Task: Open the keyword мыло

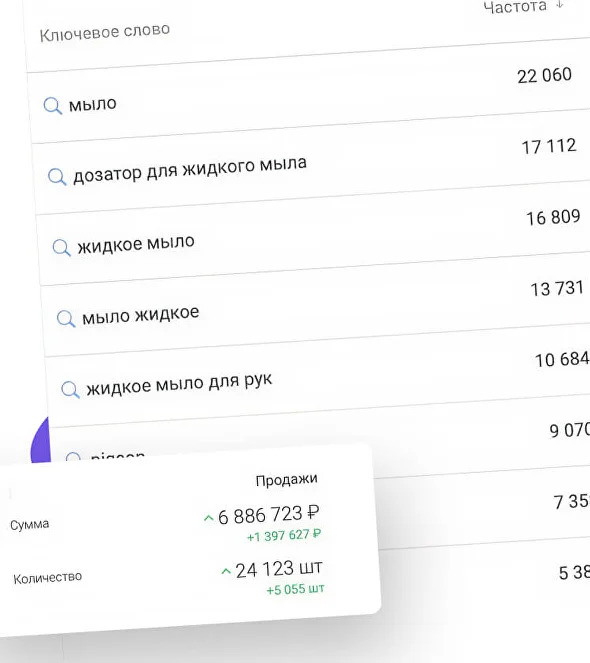Action: (93, 104)
